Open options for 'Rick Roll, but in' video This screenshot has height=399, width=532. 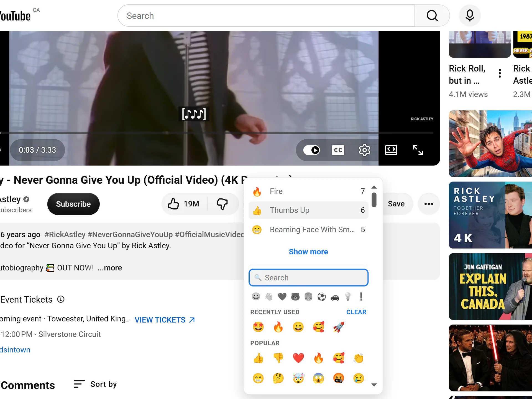(x=500, y=73)
